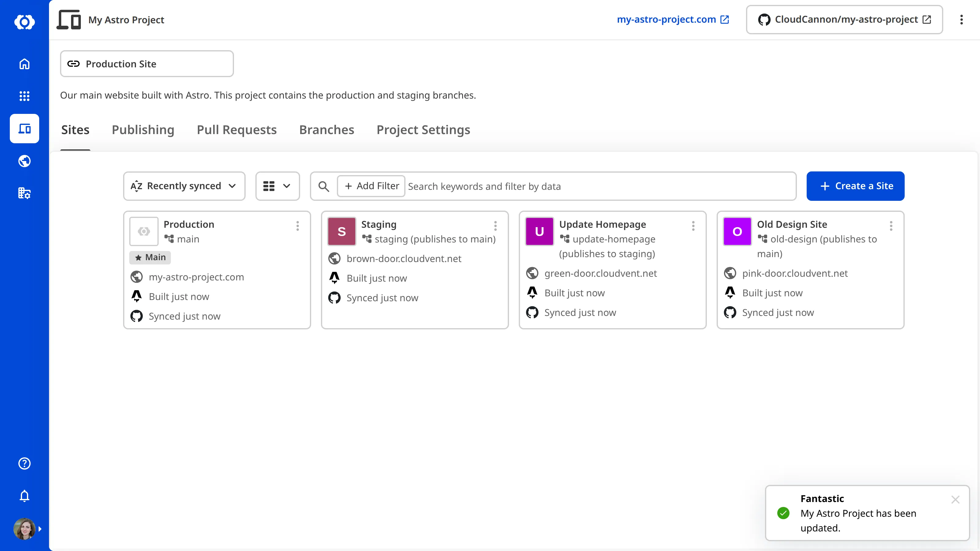980x551 pixels.
Task: Open Old Design Site card options menu
Action: pos(891,226)
